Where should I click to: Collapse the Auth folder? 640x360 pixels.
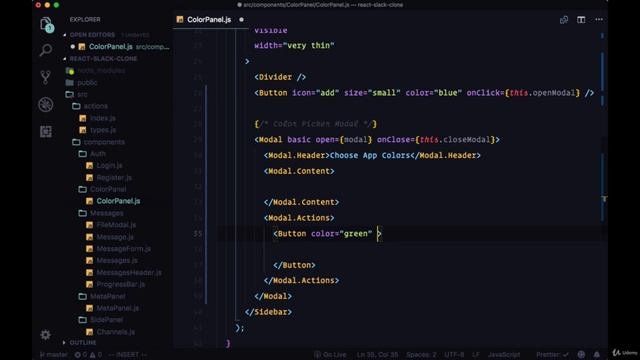tap(98, 154)
